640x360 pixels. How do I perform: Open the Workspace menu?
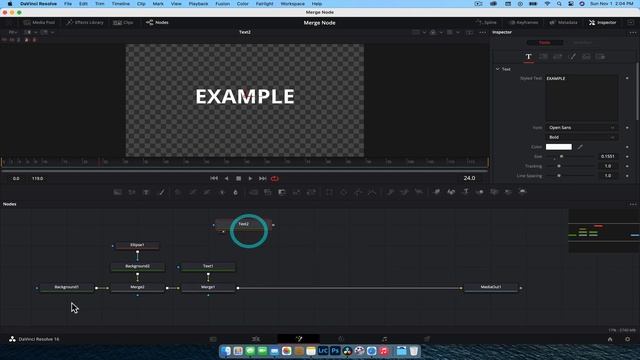pyautogui.click(x=292, y=4)
